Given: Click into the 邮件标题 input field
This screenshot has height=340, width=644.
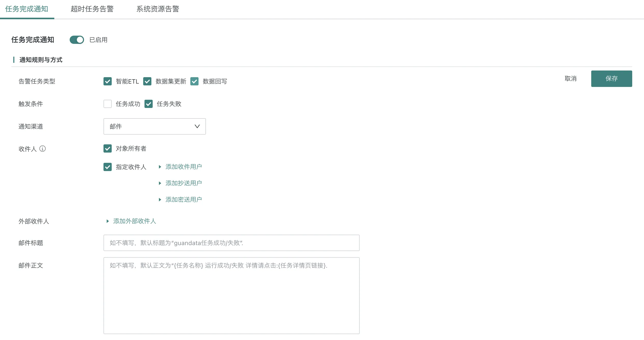Looking at the screenshot, I should 231,243.
